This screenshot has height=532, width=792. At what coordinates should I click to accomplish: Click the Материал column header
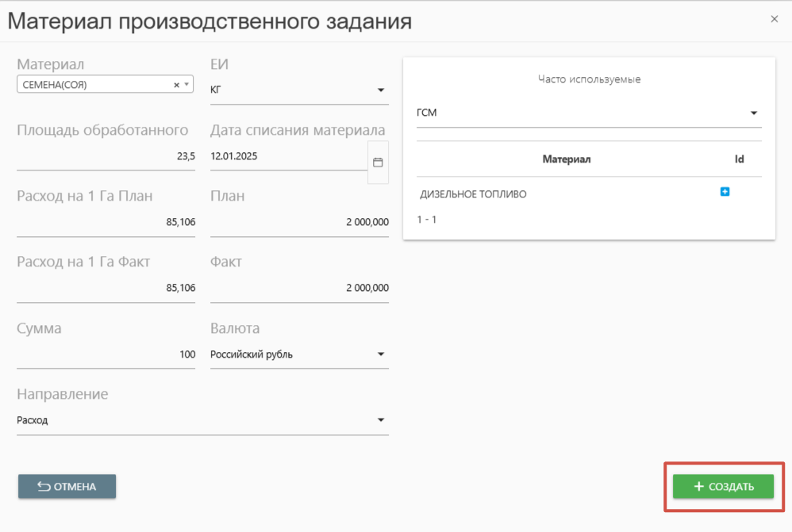point(566,159)
